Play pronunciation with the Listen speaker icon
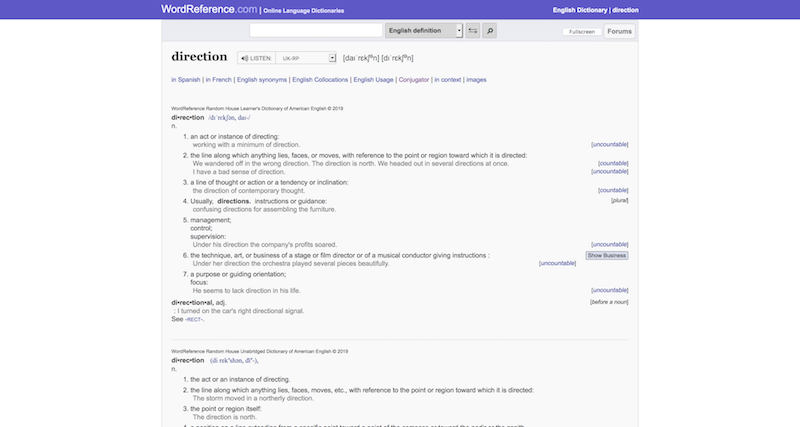The image size is (800, 427). point(245,58)
